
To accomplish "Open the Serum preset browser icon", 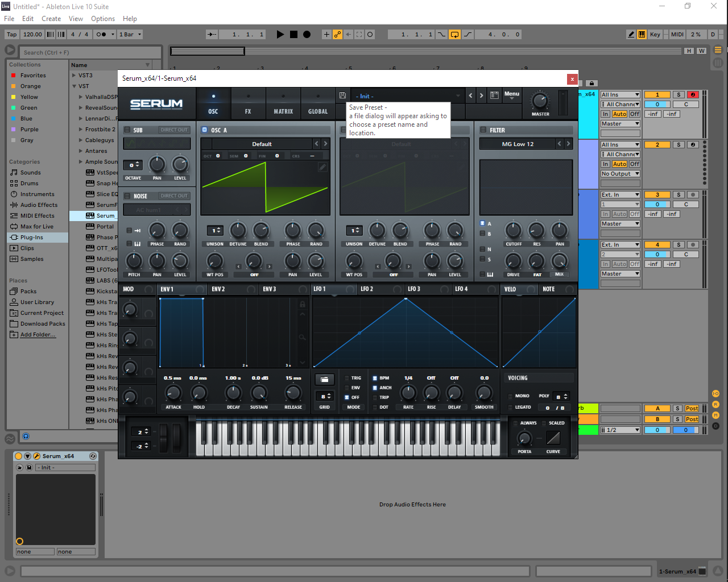I will [494, 95].
